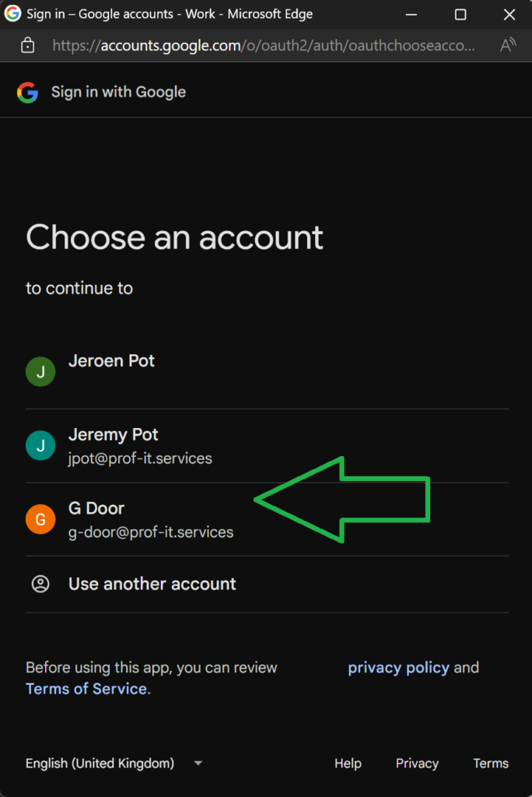Click the Help footer link

point(348,764)
